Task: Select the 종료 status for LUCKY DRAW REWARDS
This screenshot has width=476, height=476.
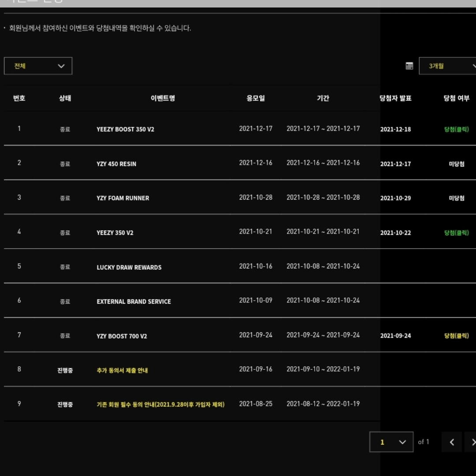Action: (65, 267)
